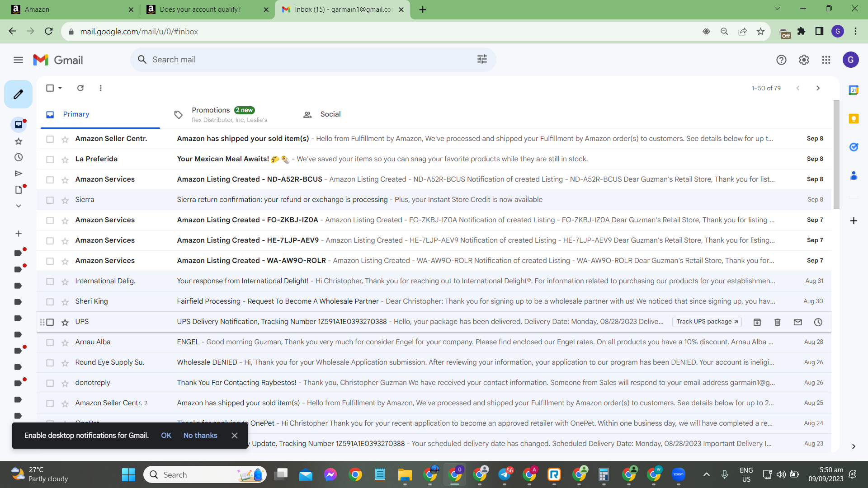Switch to the Promotions tab
This screenshot has height=488, width=868.
230,114
